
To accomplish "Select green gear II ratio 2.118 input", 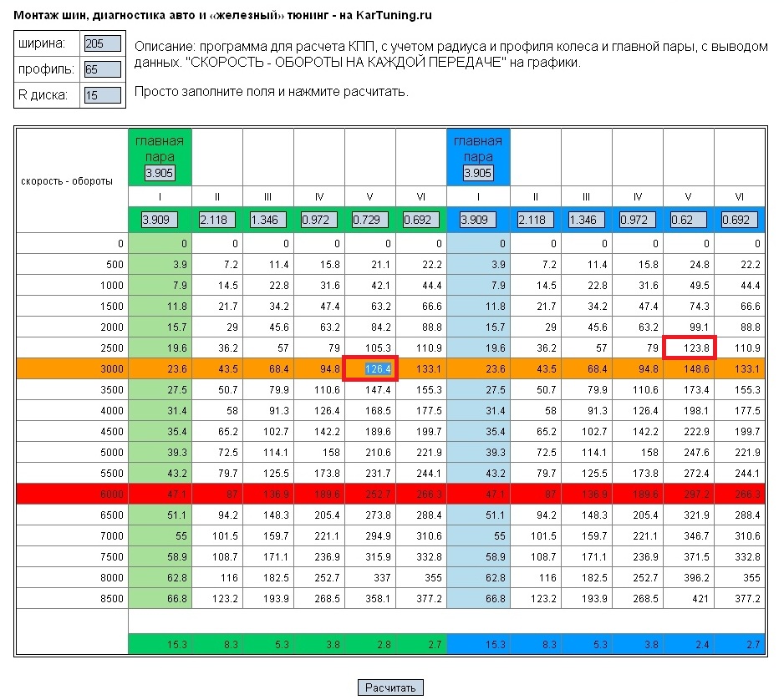I will click(216, 221).
